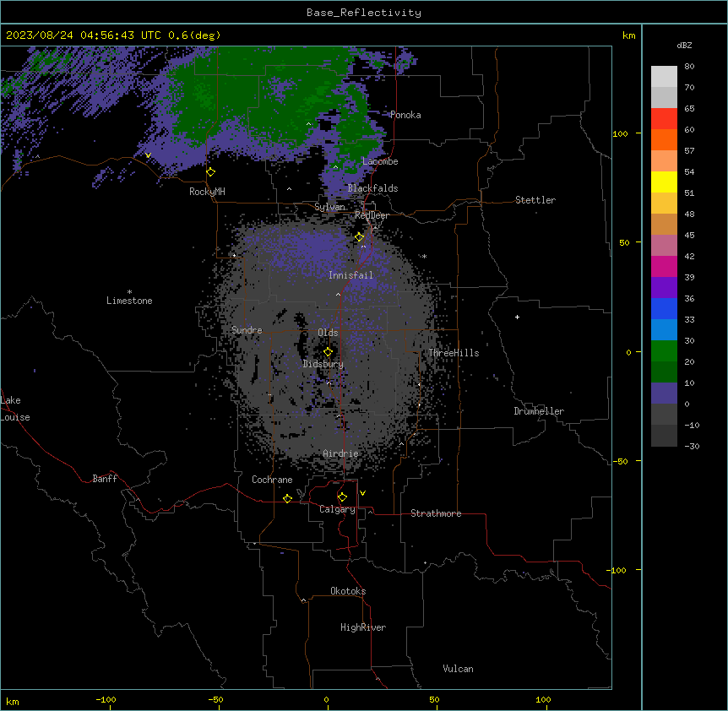The height and width of the screenshot is (711, 728).
Task: Click the Stettler city label
Action: (535, 200)
